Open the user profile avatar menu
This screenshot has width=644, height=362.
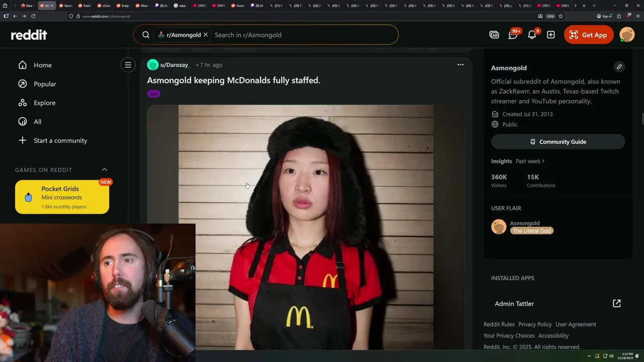(x=627, y=35)
